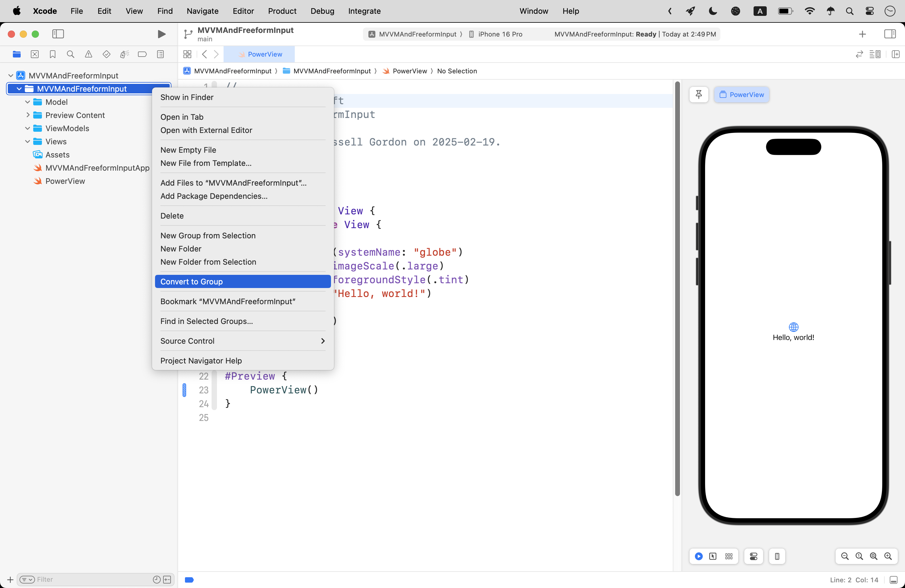Click the PowerView preview selector button
The width and height of the screenshot is (905, 588).
(742, 94)
